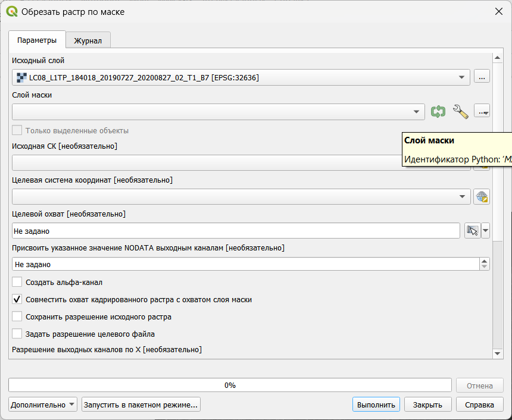Click the target extent map selection icon
The height and width of the screenshot is (420, 512).
[472, 231]
